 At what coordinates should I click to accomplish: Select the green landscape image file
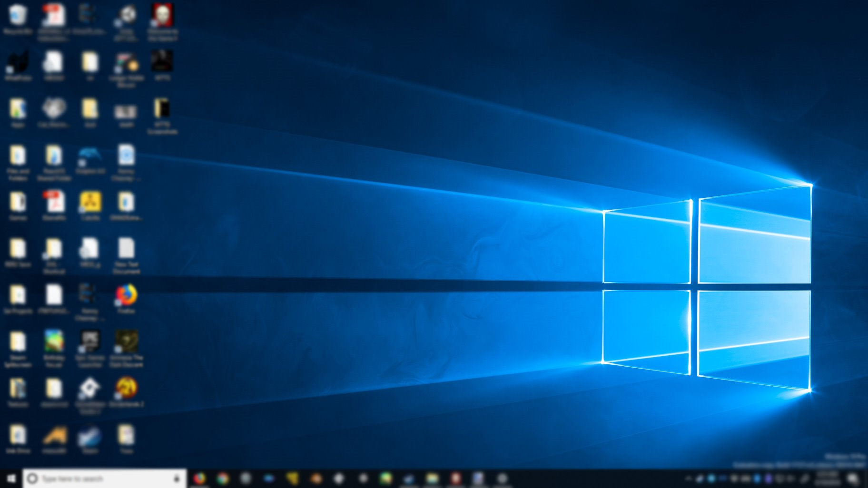(x=54, y=349)
